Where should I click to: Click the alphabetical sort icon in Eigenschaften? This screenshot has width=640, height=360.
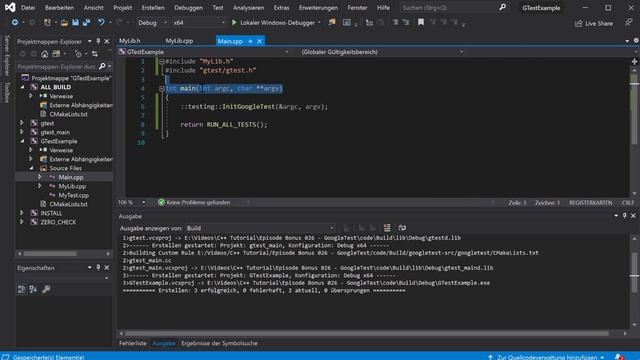[33, 289]
